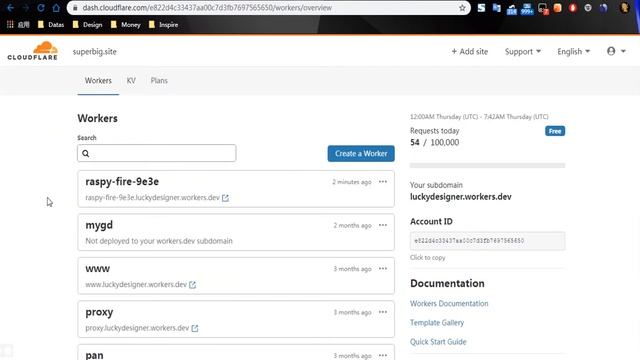Image resolution: width=640 pixels, height=360 pixels.
Task: Go back with browser back arrow
Action: pyautogui.click(x=10, y=8)
